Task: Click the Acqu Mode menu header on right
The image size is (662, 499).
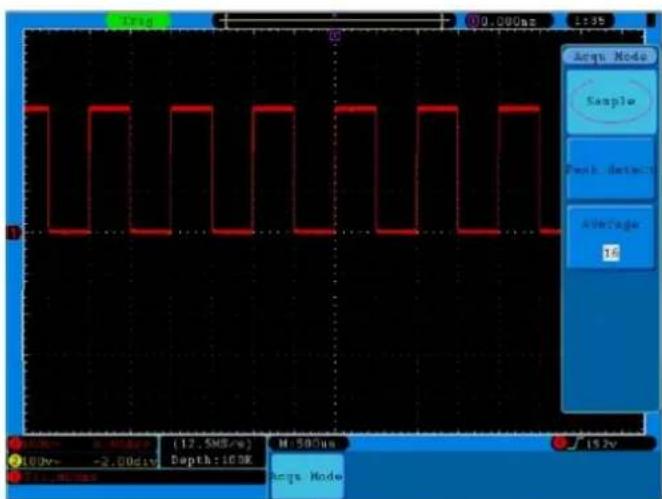Action: [x=610, y=56]
